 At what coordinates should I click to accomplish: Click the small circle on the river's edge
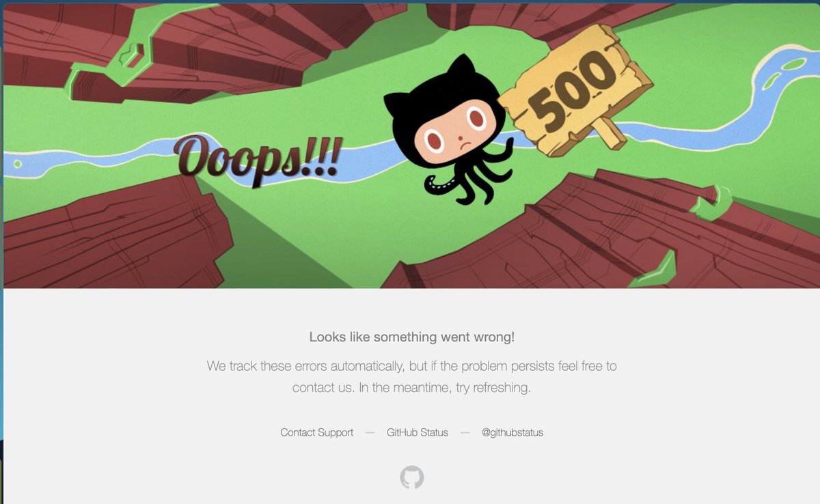(18, 164)
